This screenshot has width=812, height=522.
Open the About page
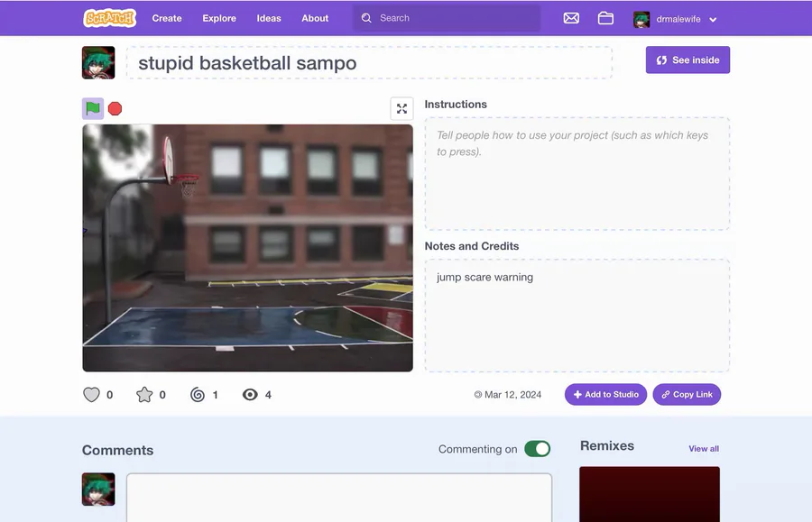click(315, 18)
